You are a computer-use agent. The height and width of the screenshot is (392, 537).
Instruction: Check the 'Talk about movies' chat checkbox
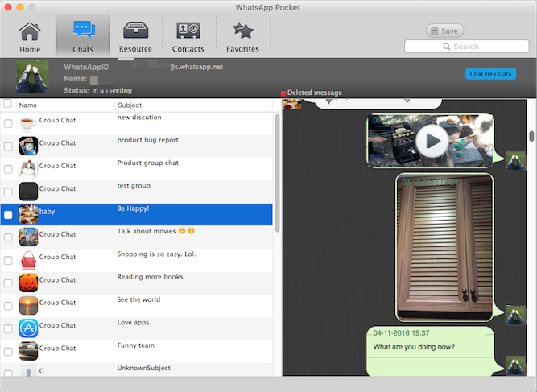[x=8, y=237]
